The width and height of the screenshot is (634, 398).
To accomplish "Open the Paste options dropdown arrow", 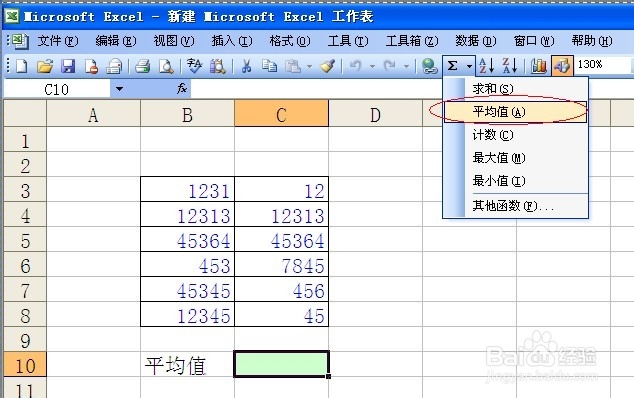I will pyautogui.click(x=309, y=66).
